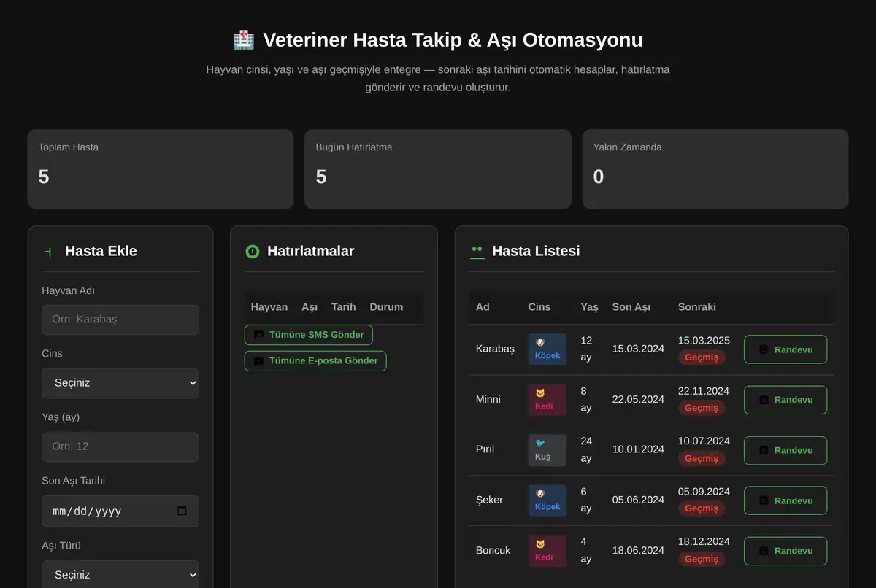
Task: Click the Geçmiş badge in Karabaş row
Action: click(x=702, y=357)
